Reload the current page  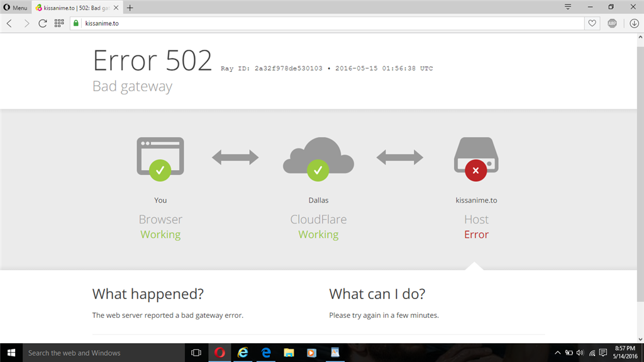[x=43, y=23]
